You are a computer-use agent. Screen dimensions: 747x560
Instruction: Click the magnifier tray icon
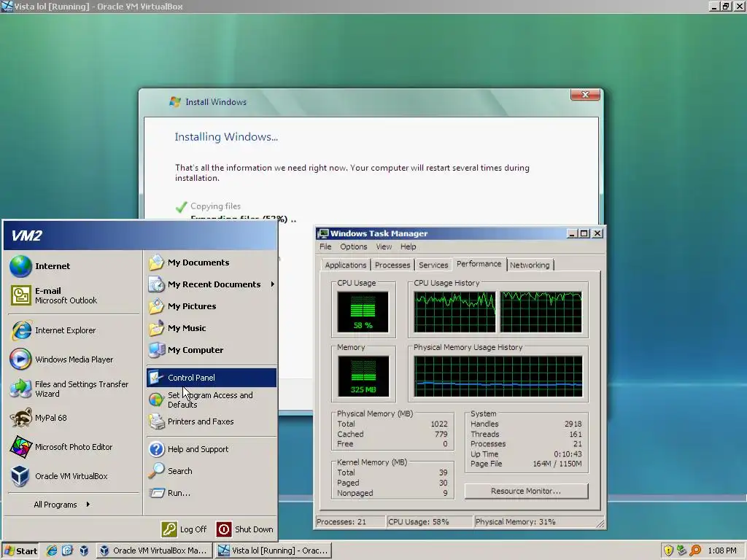pyautogui.click(x=695, y=551)
